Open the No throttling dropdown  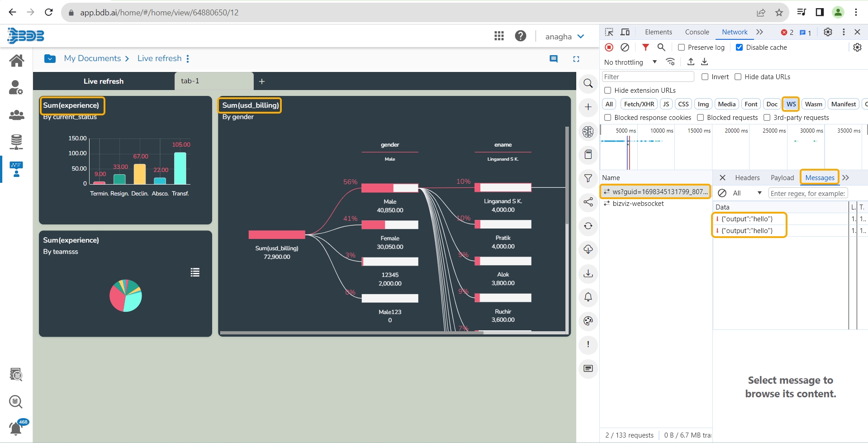(630, 62)
